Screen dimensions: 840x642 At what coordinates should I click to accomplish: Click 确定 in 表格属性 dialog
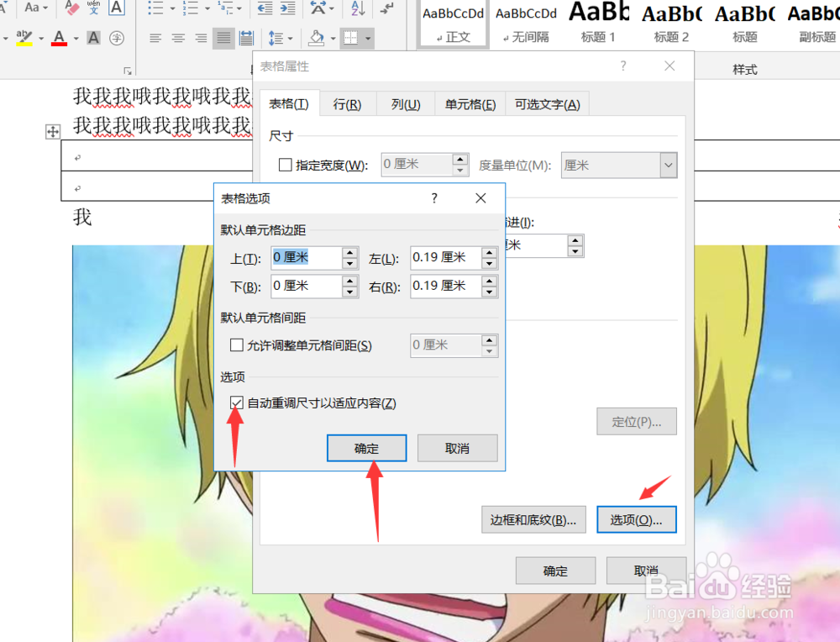pyautogui.click(x=555, y=571)
